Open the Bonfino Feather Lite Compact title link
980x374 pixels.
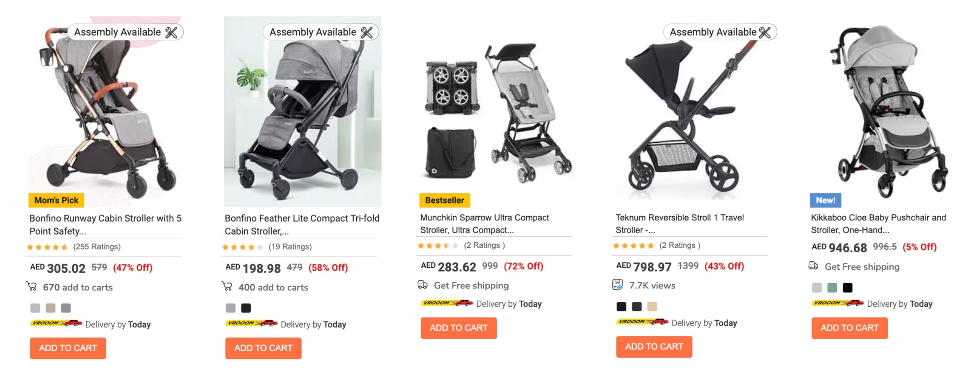(302, 224)
